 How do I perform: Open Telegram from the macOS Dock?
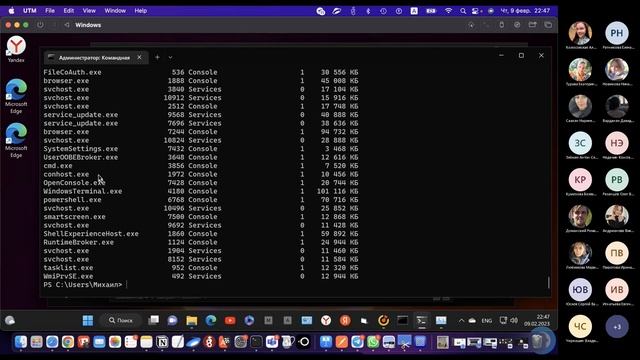[357, 342]
